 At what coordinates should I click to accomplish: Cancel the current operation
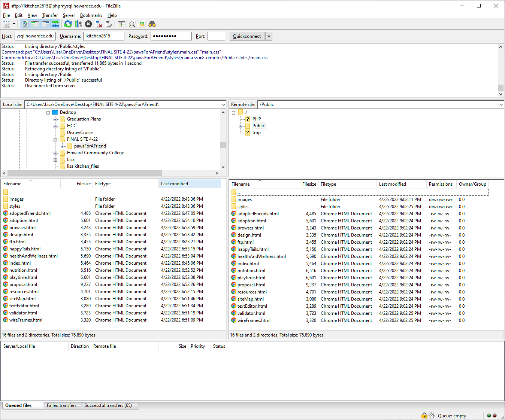tap(88, 24)
